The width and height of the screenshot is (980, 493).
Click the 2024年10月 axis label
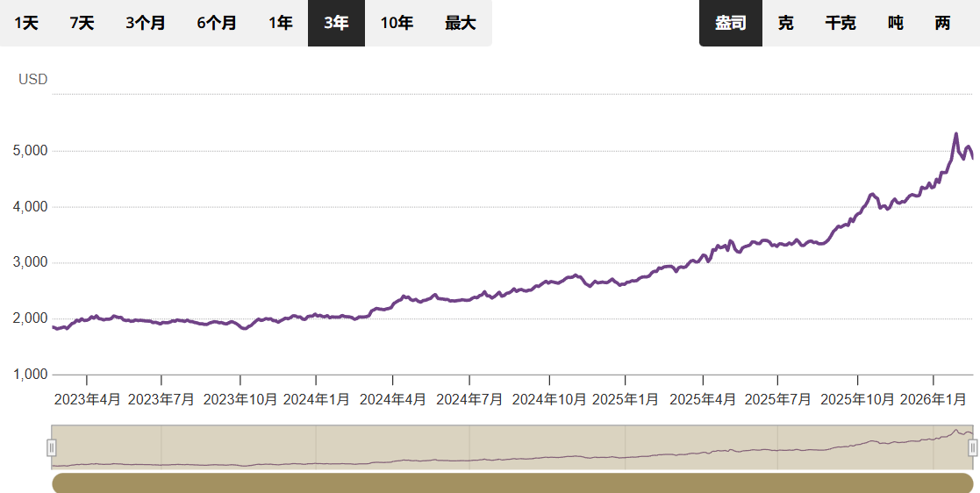pyautogui.click(x=549, y=399)
